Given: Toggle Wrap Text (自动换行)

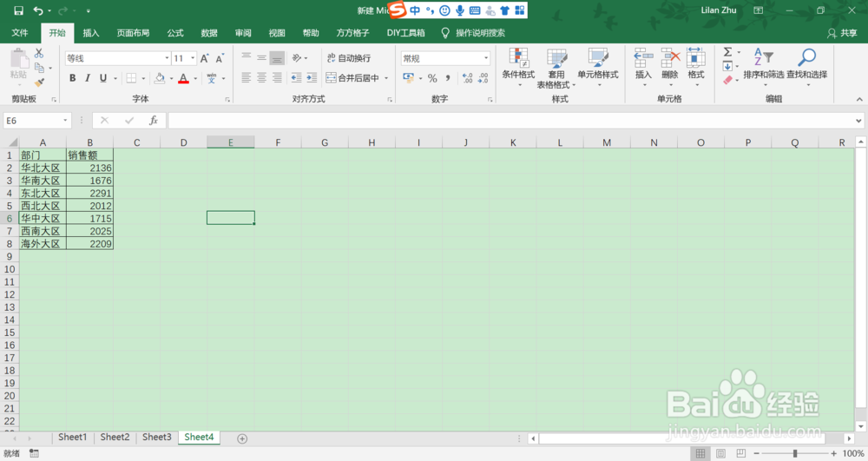Looking at the screenshot, I should [x=349, y=58].
